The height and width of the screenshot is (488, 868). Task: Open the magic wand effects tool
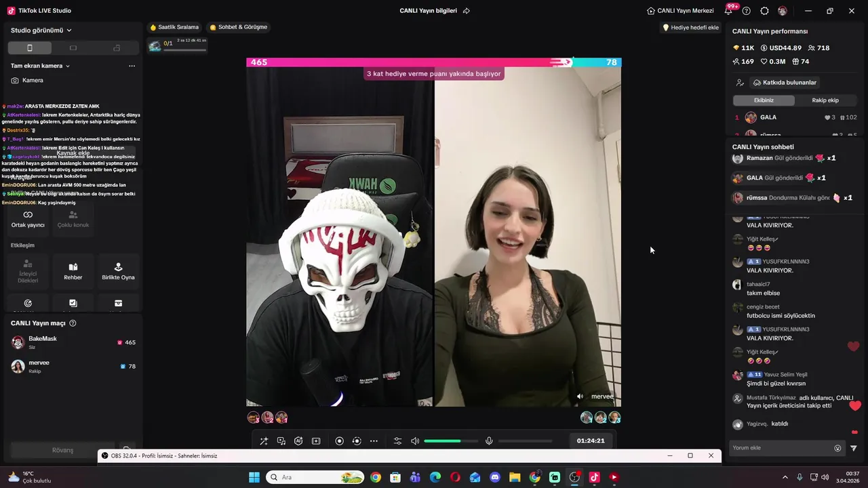(264, 441)
